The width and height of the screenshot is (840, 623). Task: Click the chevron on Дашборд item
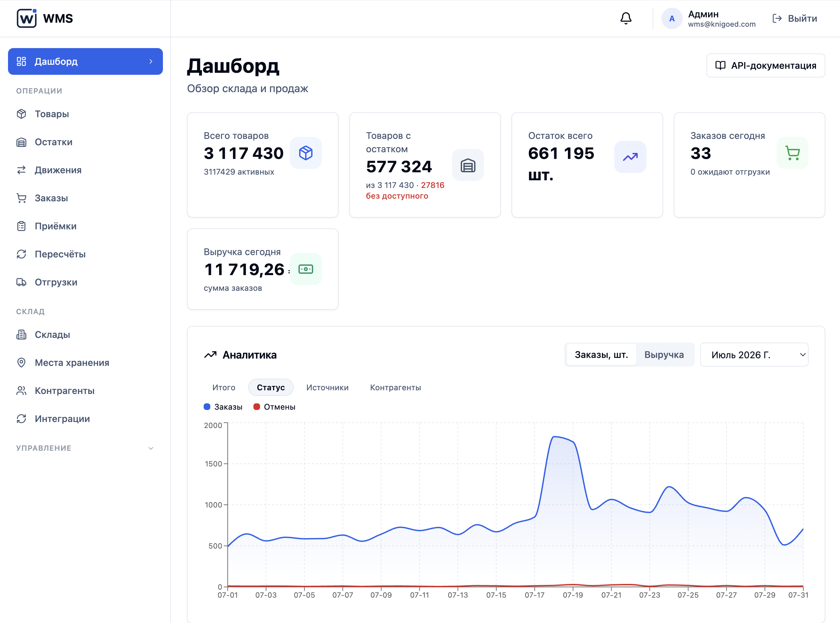click(151, 61)
